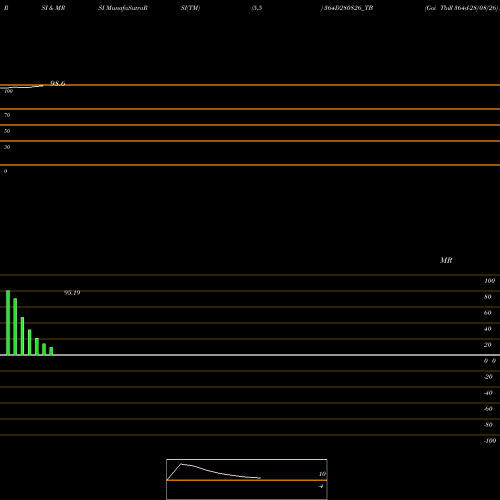Click the MR right axis label 60

(488, 313)
